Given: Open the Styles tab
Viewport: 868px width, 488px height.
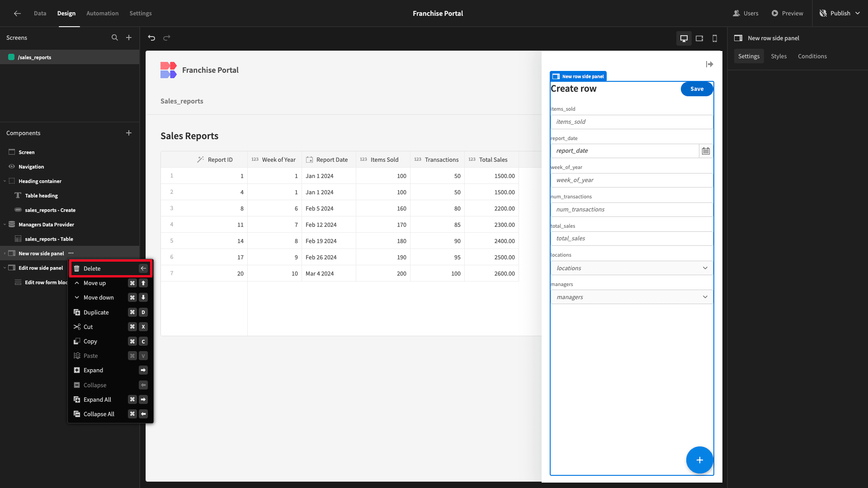Looking at the screenshot, I should [778, 56].
